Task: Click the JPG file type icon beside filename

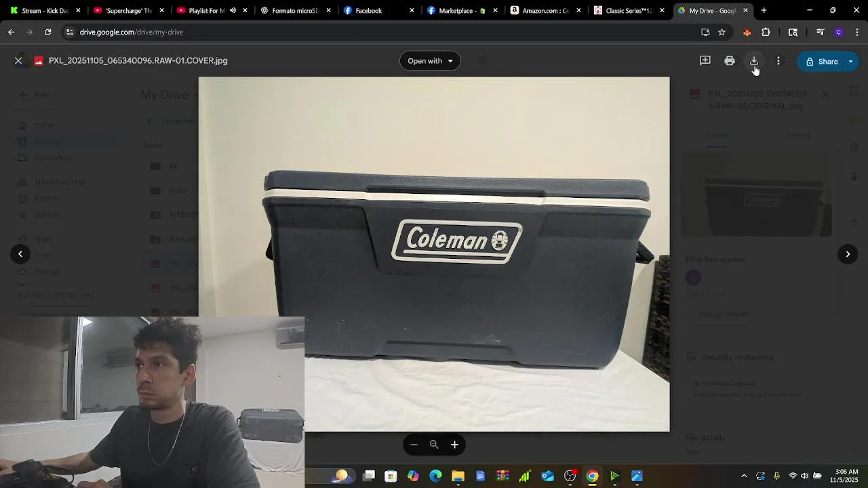Action: (39, 61)
